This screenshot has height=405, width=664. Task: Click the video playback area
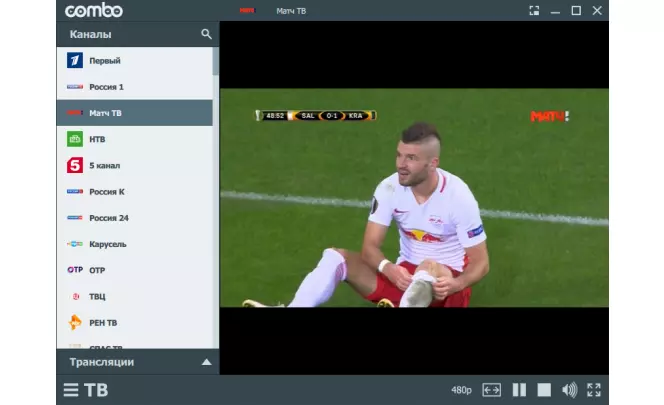pos(414,198)
